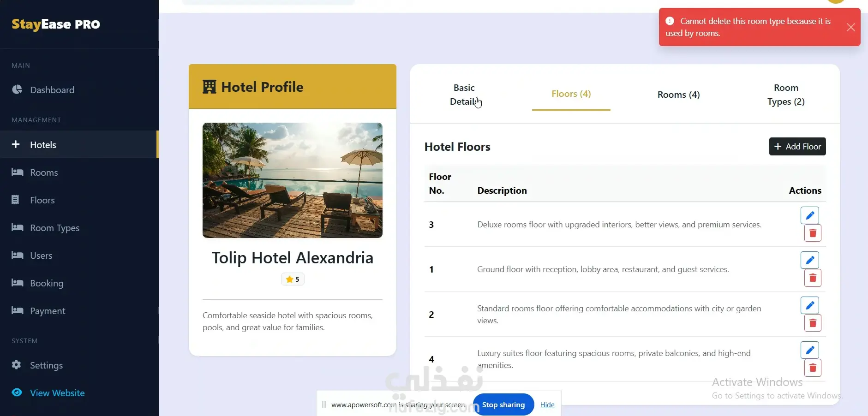Open Room Types in the sidebar
This screenshot has height=416, width=868.
point(79,227)
